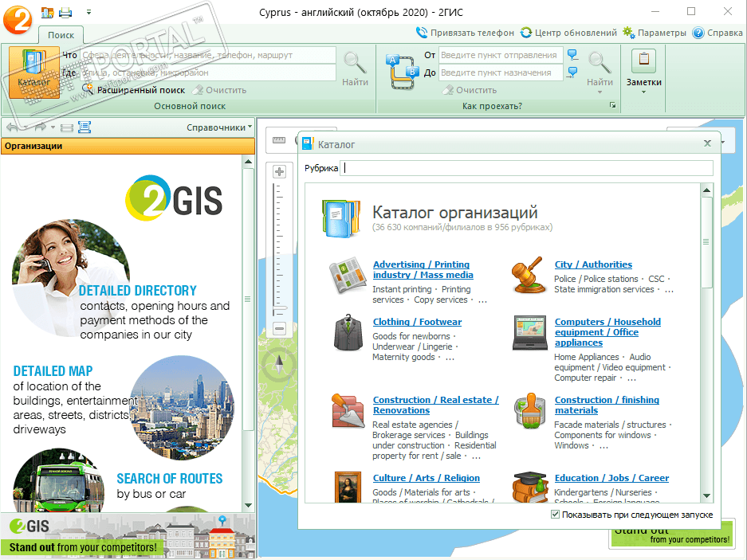Image resolution: width=747 pixels, height=560 pixels.
Task: Click the left panel scrollbar up arrow
Action: 248,162
